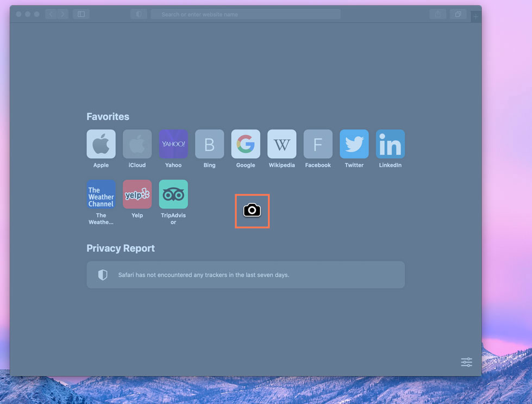Image resolution: width=532 pixels, height=404 pixels.
Task: Select the highlighted camera screenshot icon
Action: click(x=252, y=211)
